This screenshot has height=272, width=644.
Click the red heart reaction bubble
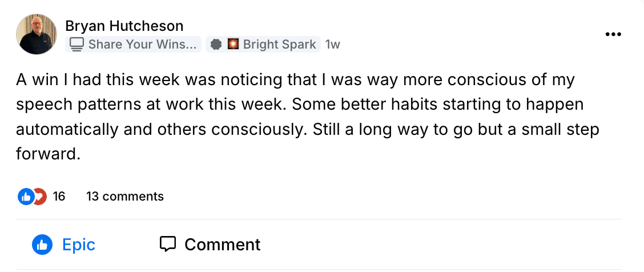pos(40,197)
